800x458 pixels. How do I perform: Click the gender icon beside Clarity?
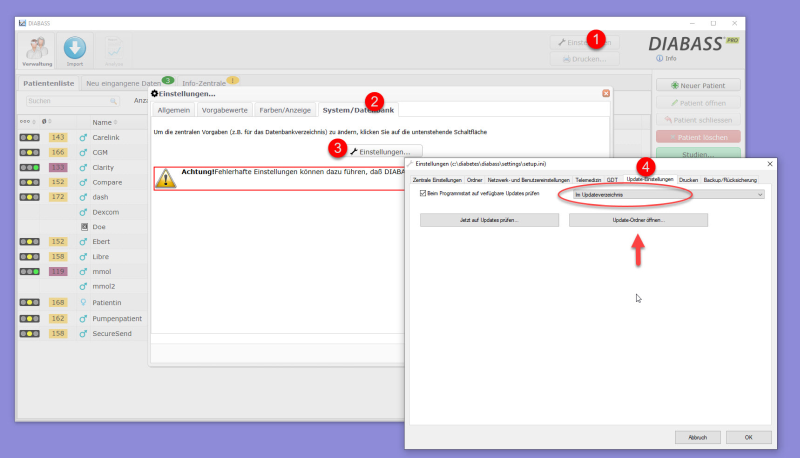pyautogui.click(x=84, y=168)
